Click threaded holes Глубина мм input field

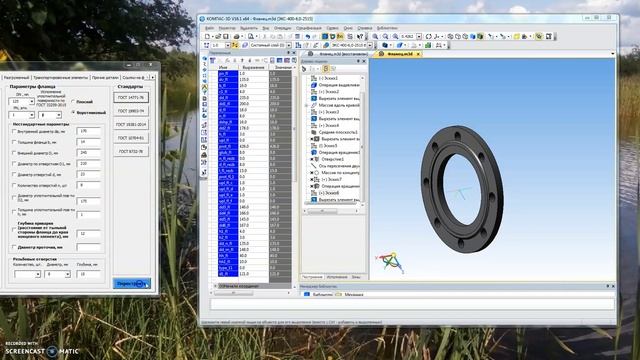click(x=88, y=274)
